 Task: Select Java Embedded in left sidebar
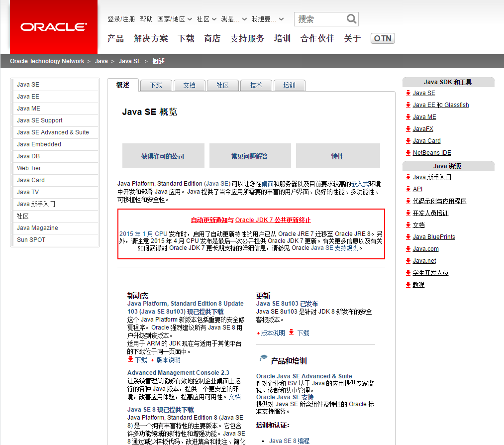pyautogui.click(x=55, y=144)
